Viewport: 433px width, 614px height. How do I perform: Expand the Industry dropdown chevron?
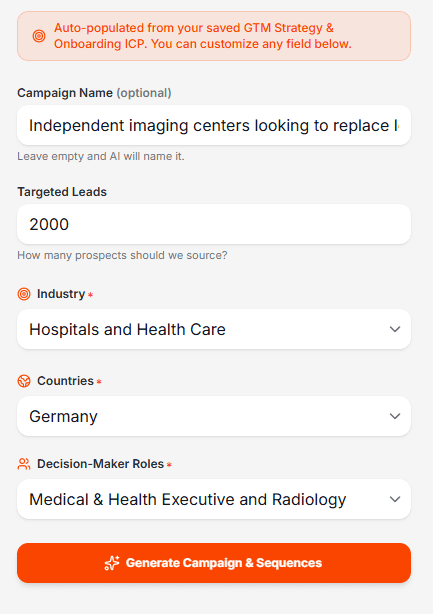(x=395, y=329)
